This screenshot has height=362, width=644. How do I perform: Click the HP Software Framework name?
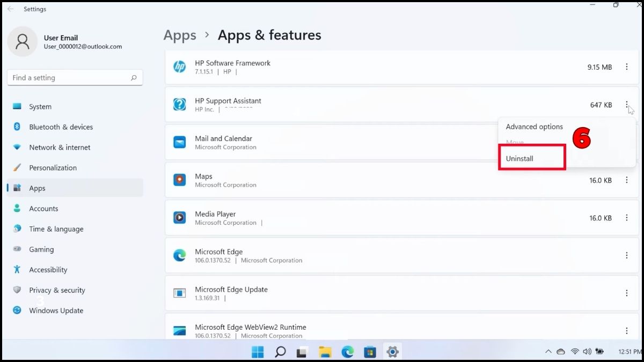[232, 63]
